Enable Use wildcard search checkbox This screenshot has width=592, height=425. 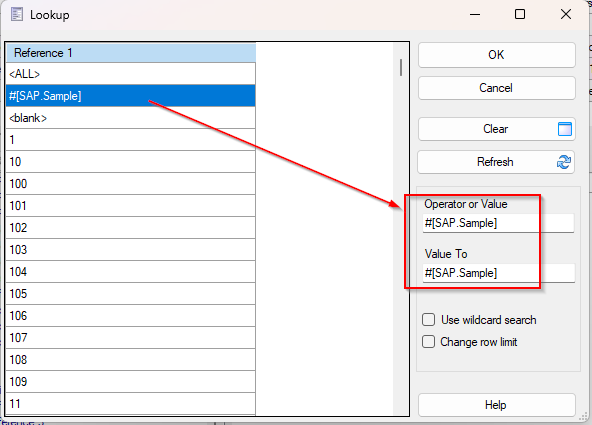(x=429, y=320)
